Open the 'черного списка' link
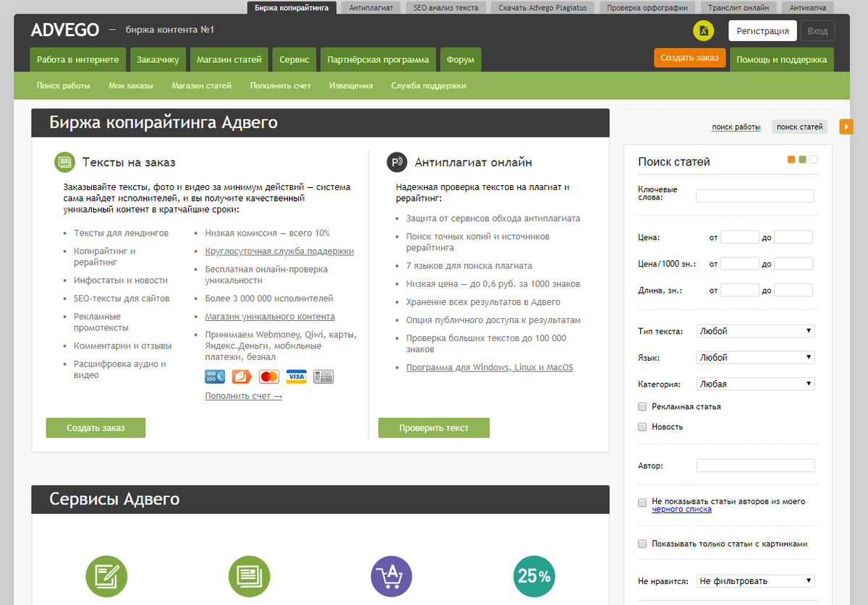The image size is (868, 605). 681,510
